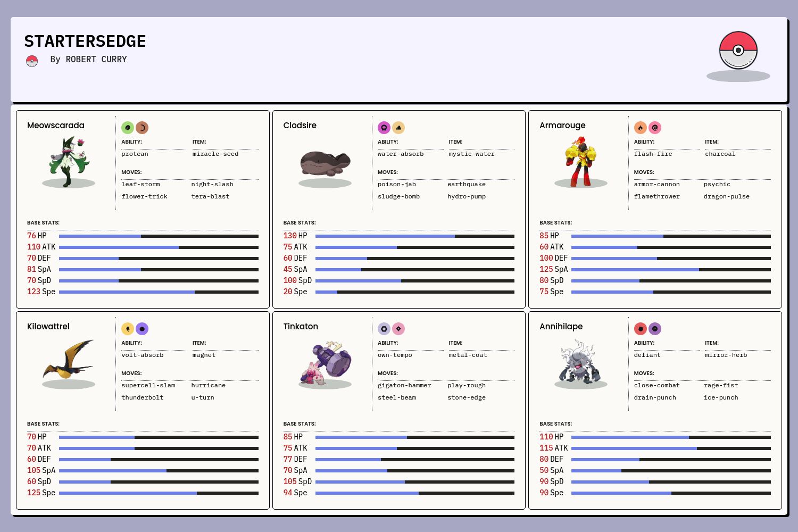Click Annihilape's red Fighting type icon
This screenshot has height=532, width=798.
640,329
